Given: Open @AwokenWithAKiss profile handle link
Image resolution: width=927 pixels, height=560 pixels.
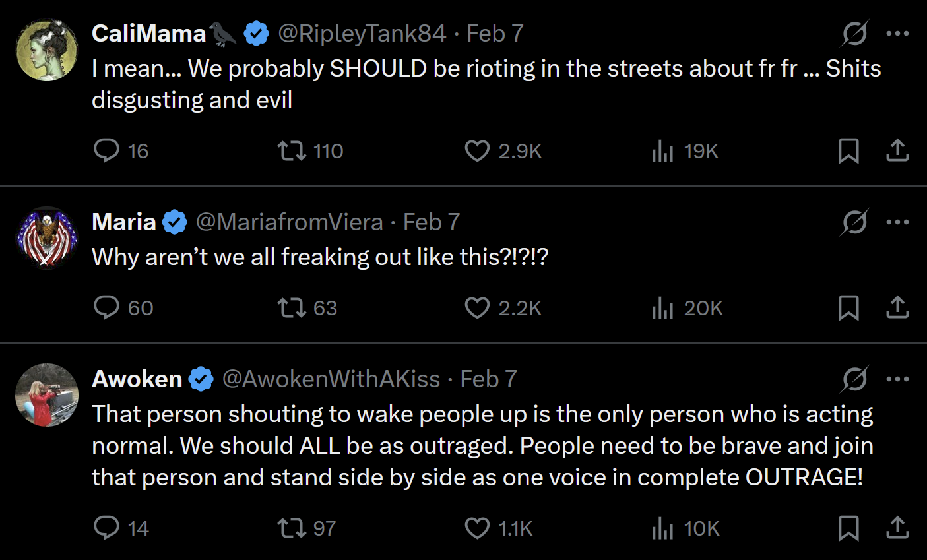Looking at the screenshot, I should (331, 379).
